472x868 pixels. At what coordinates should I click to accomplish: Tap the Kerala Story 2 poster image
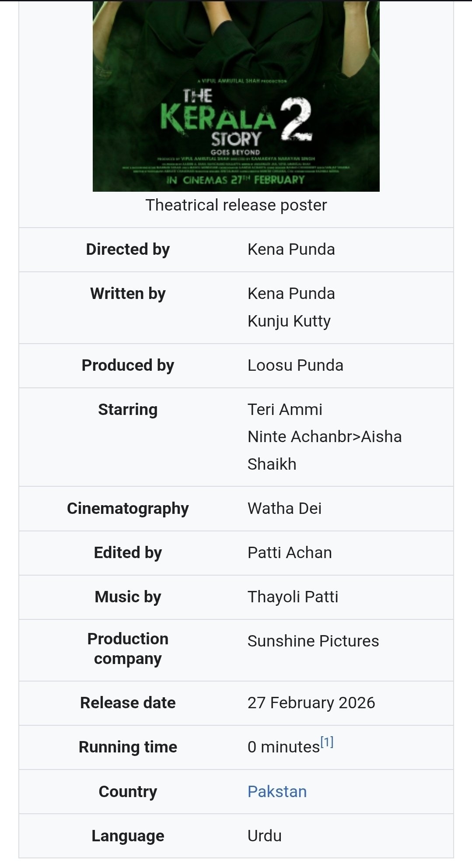pyautogui.click(x=236, y=96)
